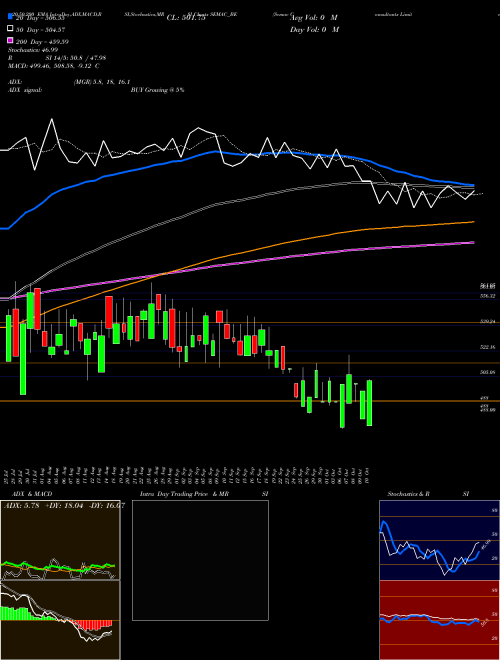
Task: Click the 556.32 price axis label
Action: 488,296
